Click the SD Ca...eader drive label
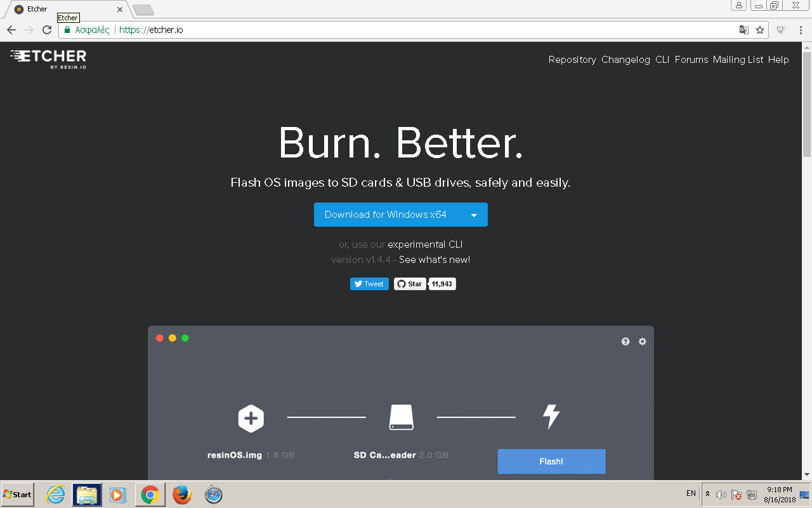The image size is (812, 508). pos(385,455)
